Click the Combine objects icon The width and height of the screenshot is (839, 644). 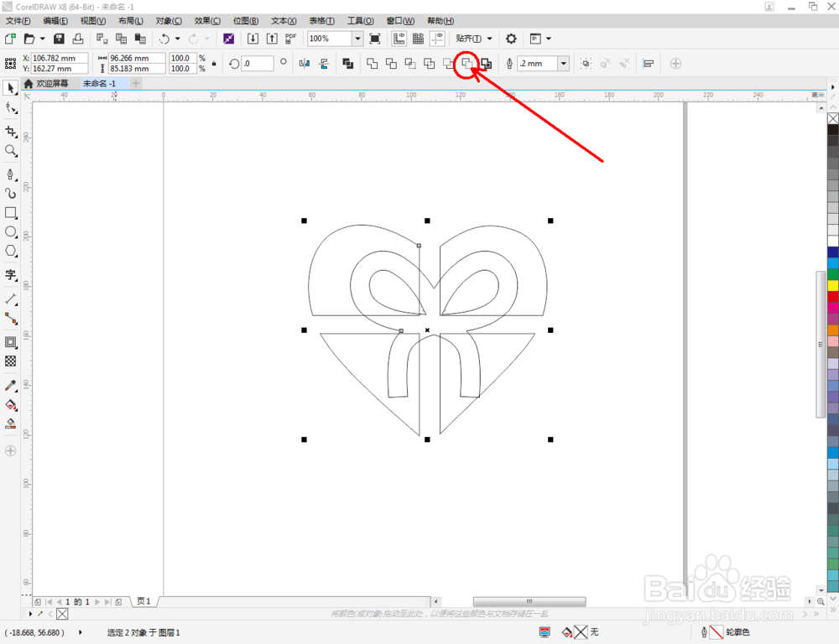(348, 64)
